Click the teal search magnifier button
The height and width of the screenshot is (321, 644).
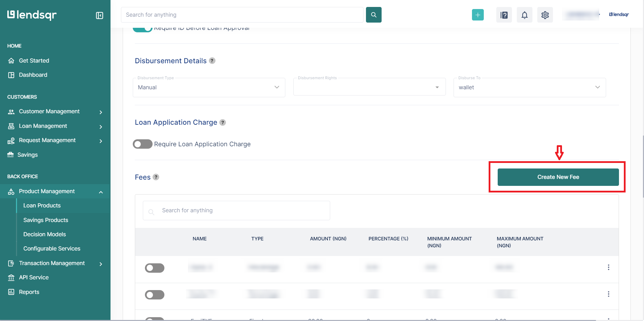tap(374, 15)
